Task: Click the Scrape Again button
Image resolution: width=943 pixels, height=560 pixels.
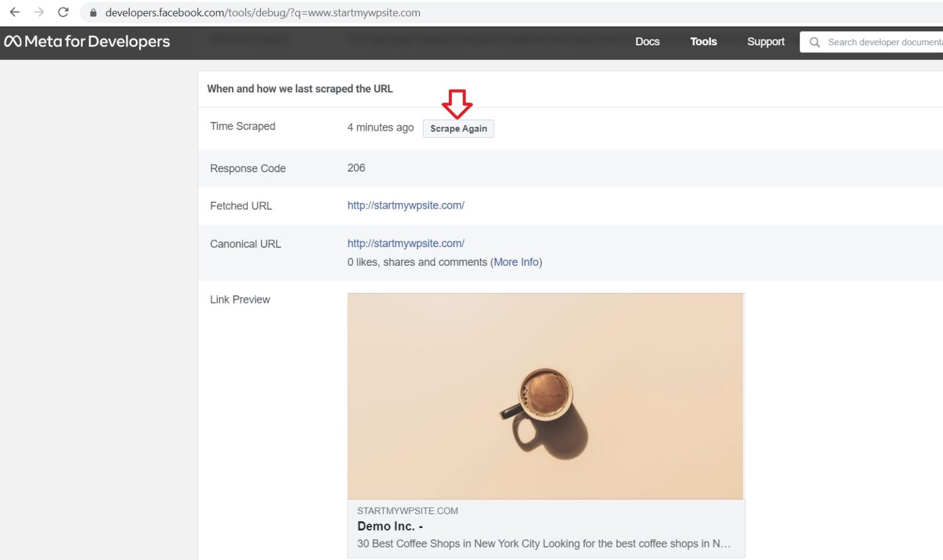Action: coord(458,128)
